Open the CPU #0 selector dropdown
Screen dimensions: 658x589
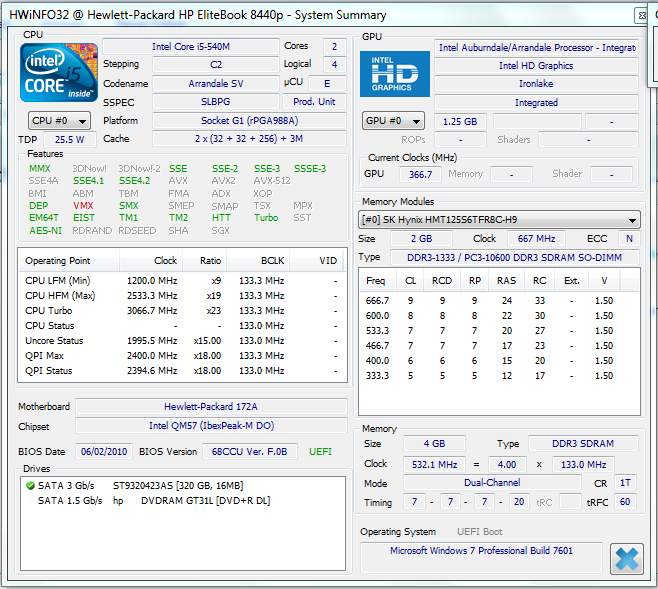tap(59, 121)
